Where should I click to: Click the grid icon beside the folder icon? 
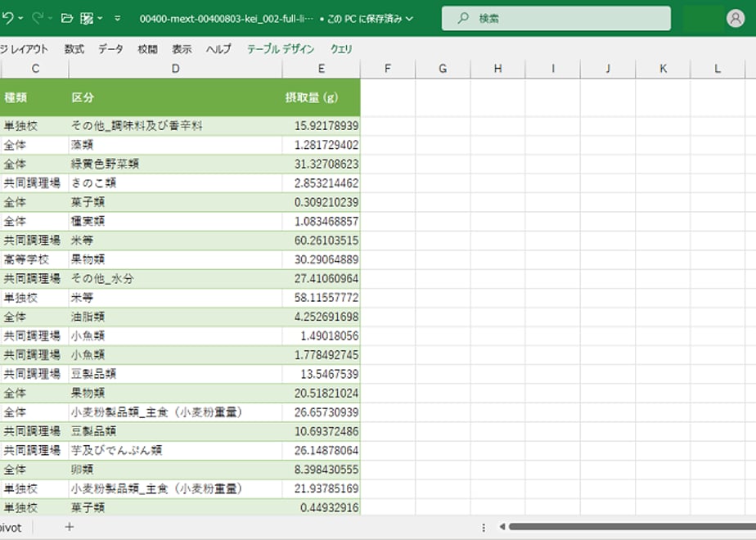click(87, 18)
